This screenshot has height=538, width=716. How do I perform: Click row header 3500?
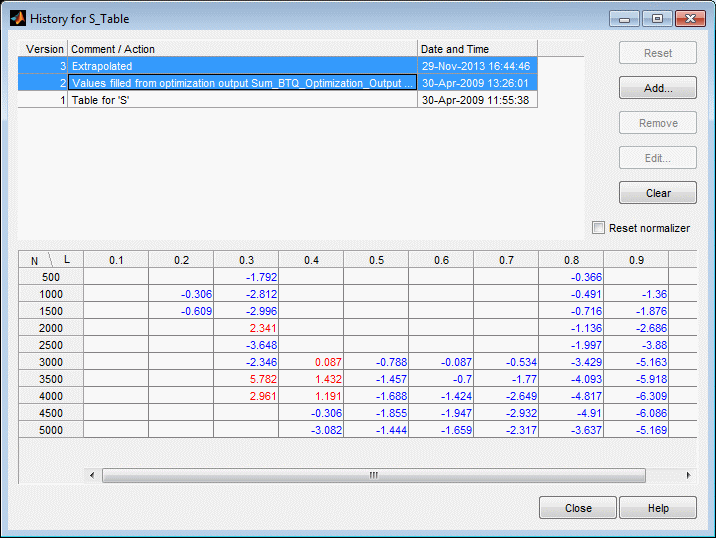pos(51,379)
